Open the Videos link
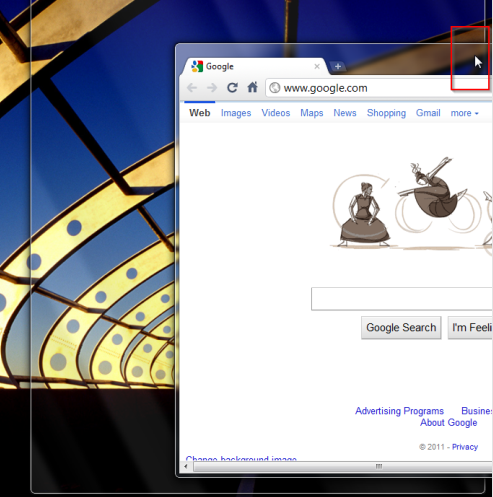The height and width of the screenshot is (497, 493). click(276, 113)
